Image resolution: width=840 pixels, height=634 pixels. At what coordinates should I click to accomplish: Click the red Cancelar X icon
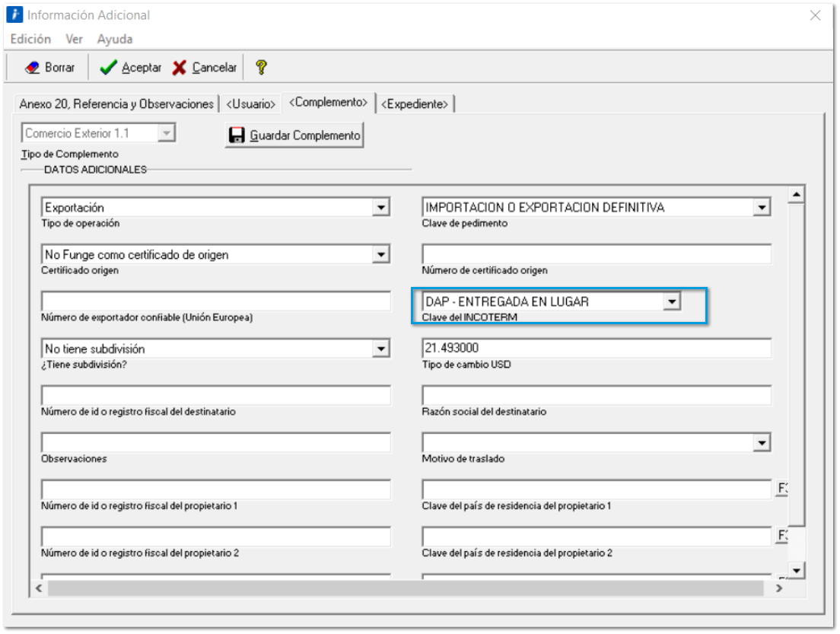point(180,68)
